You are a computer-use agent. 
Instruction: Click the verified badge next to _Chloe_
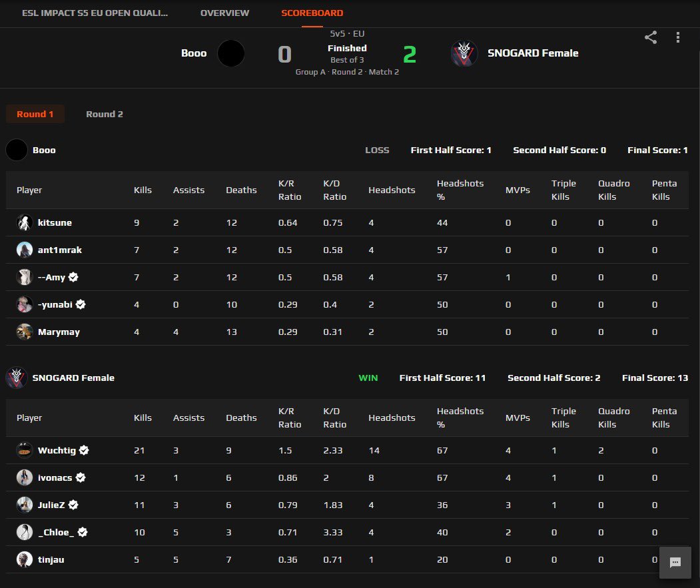(x=81, y=532)
